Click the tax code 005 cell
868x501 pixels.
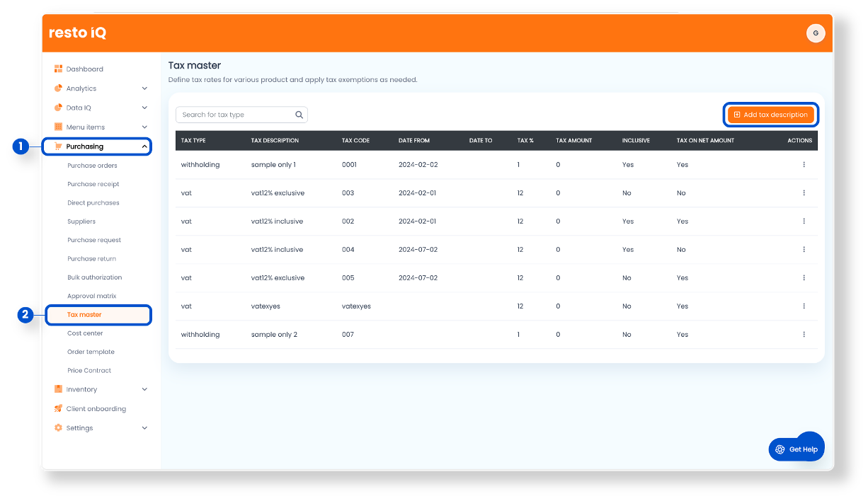point(348,278)
